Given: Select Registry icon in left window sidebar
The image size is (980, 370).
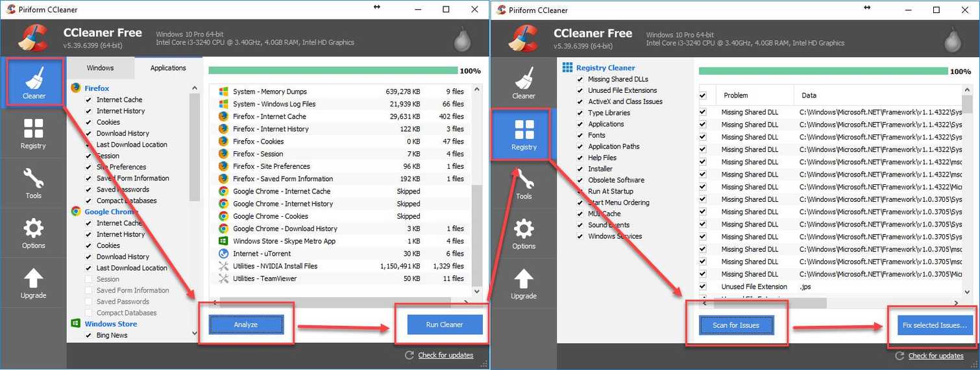Looking at the screenshot, I should point(33,133).
